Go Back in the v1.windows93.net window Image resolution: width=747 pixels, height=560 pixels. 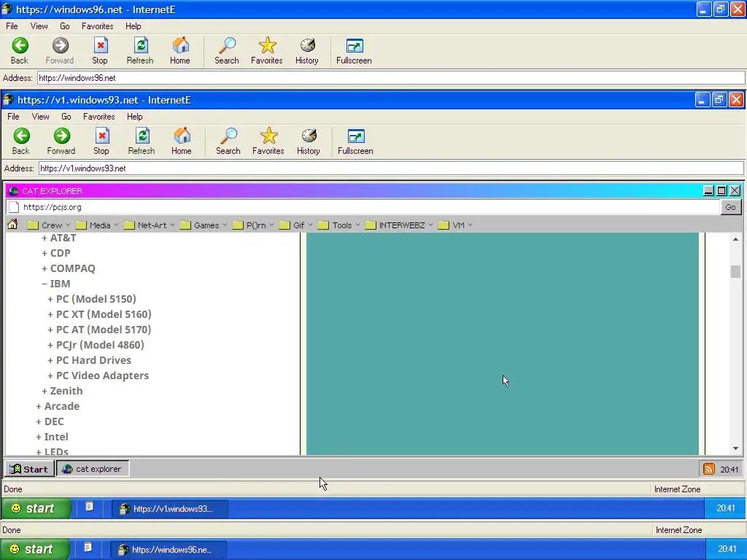coord(21,141)
